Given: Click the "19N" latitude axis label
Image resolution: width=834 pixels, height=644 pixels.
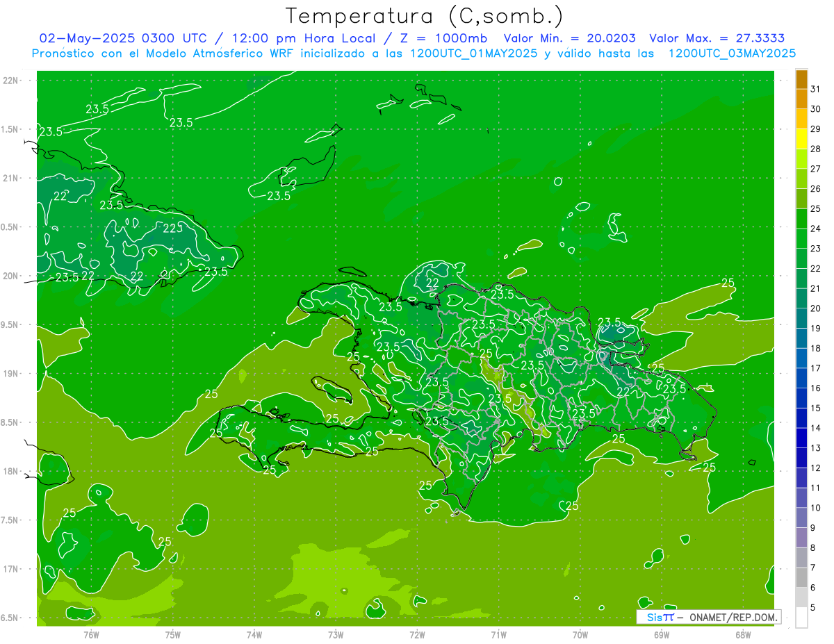Looking at the screenshot, I should click(x=10, y=374).
